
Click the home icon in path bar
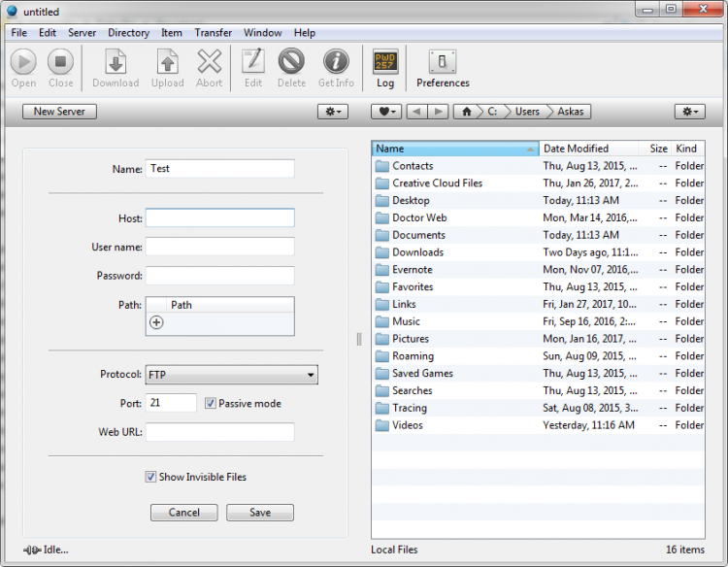(x=467, y=112)
